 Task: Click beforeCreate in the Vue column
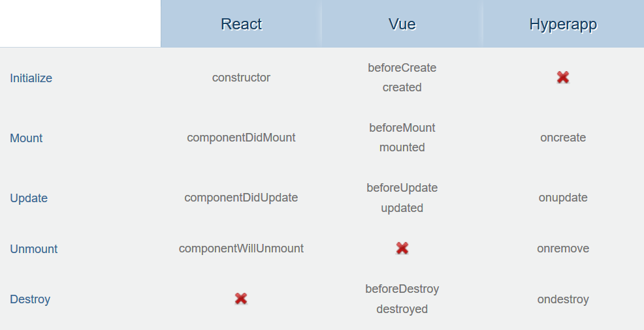coord(402,68)
